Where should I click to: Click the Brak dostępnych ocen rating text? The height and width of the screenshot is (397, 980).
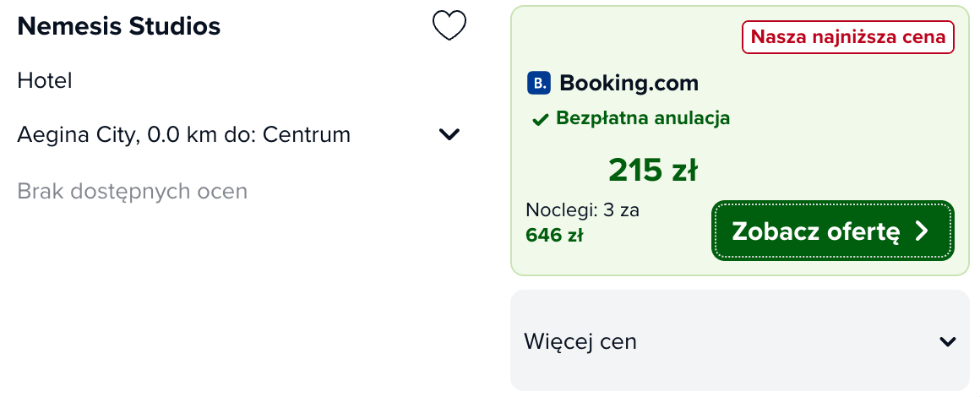pyautogui.click(x=133, y=191)
